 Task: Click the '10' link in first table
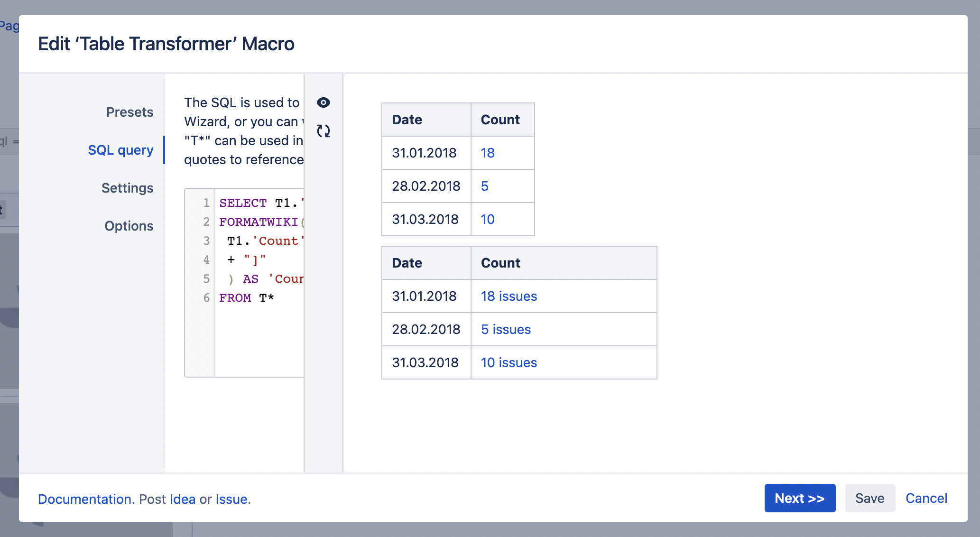[488, 219]
